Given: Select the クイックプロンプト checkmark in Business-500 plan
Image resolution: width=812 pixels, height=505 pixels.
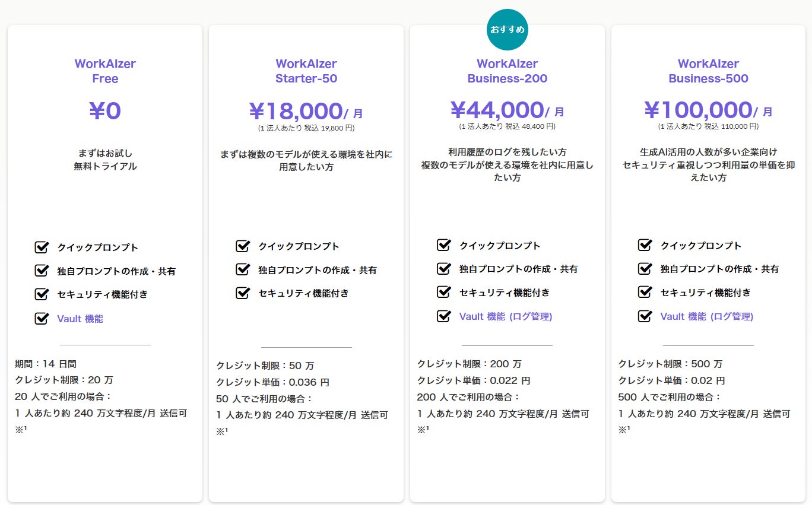Looking at the screenshot, I should coord(645,246).
